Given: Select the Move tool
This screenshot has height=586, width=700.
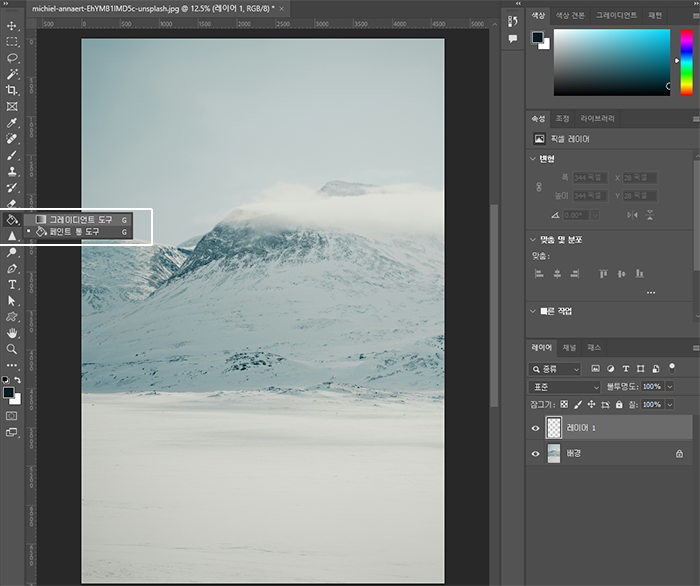Looking at the screenshot, I should tap(12, 25).
